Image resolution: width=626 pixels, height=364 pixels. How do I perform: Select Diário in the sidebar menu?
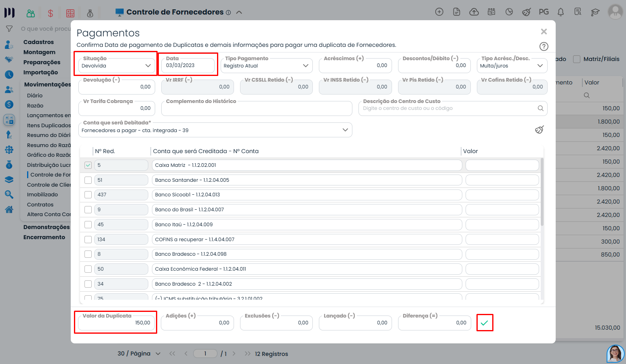pos(35,96)
